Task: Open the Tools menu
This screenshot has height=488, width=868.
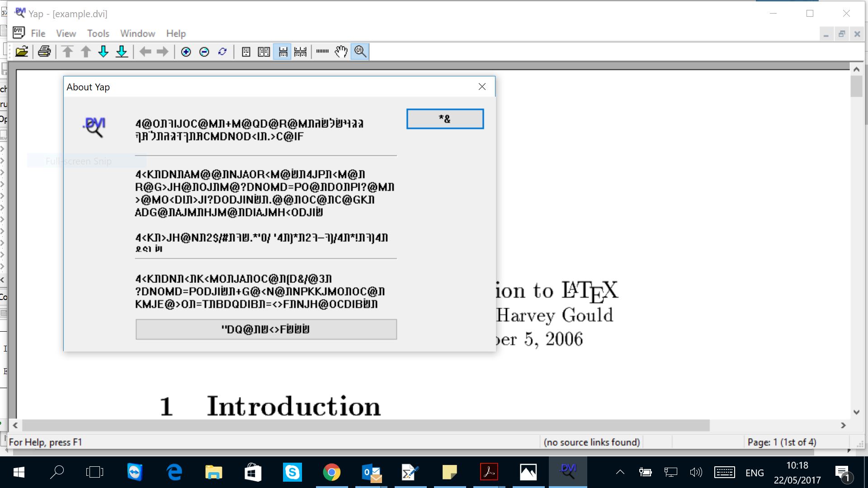Action: pyautogui.click(x=98, y=33)
